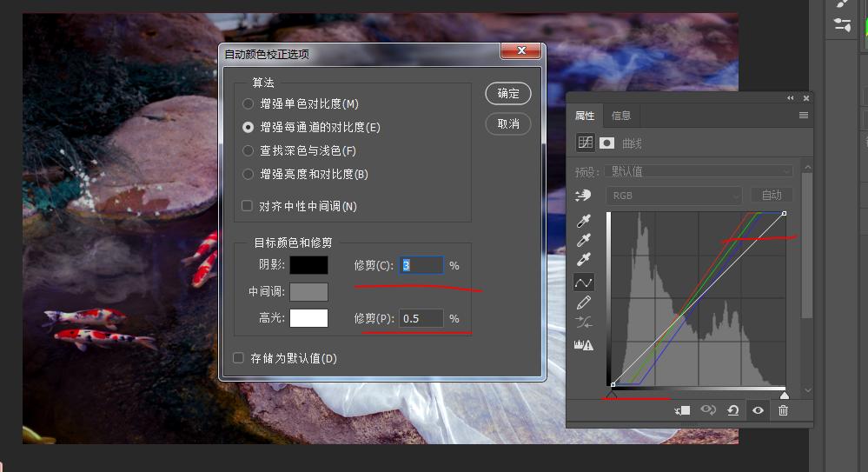Click the curves adjustment grid icon
The height and width of the screenshot is (472, 868).
pyautogui.click(x=585, y=143)
